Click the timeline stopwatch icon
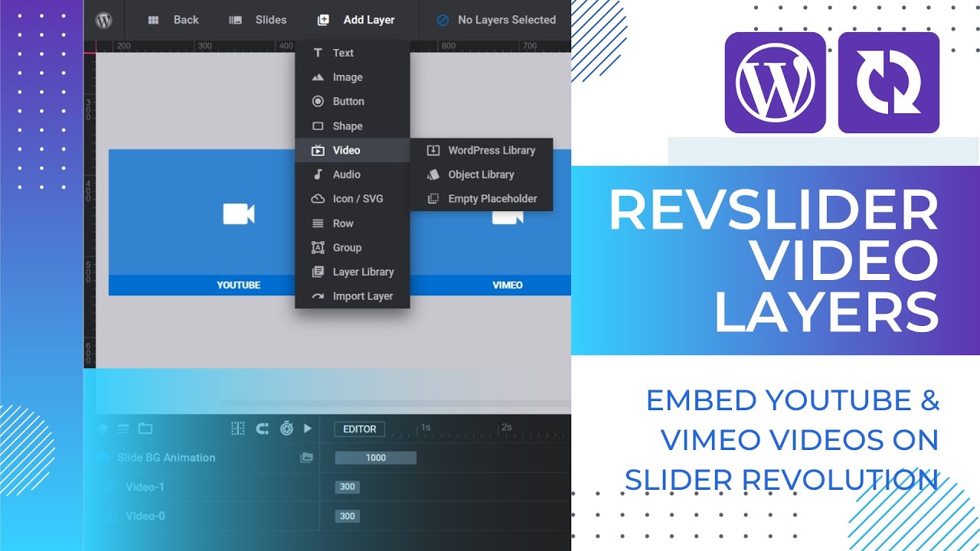The width and height of the screenshot is (980, 551). [x=286, y=429]
